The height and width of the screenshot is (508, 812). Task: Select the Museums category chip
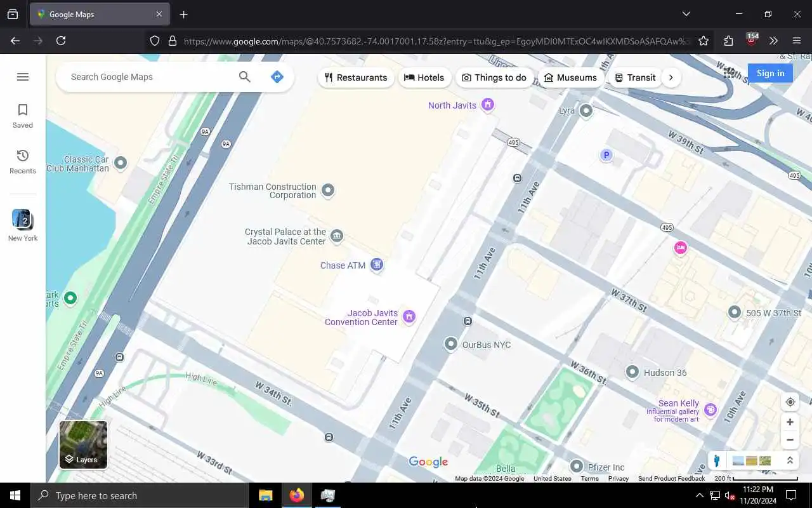tap(571, 77)
